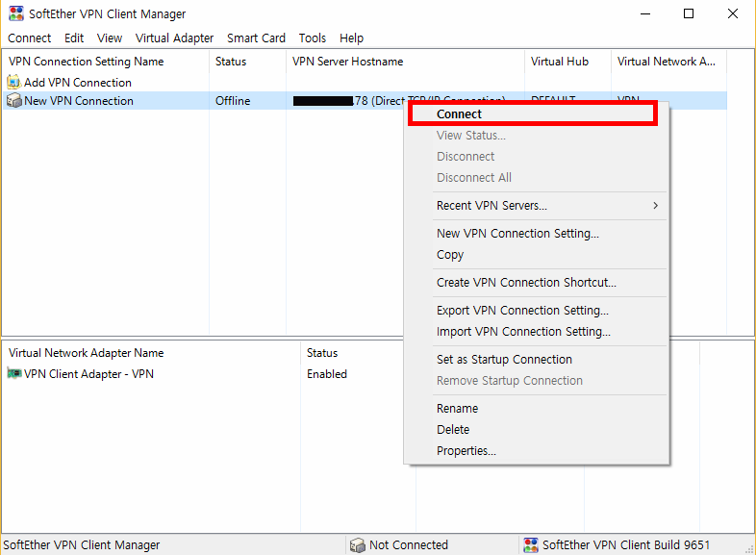Expand Recent VPN Servers submenu arrow
The height and width of the screenshot is (555, 756).
coord(655,206)
